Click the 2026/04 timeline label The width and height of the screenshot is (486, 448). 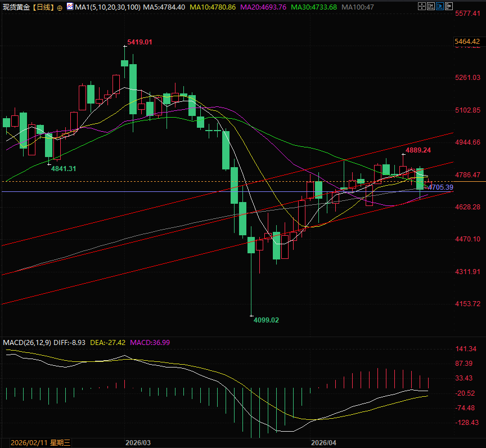pyautogui.click(x=323, y=443)
